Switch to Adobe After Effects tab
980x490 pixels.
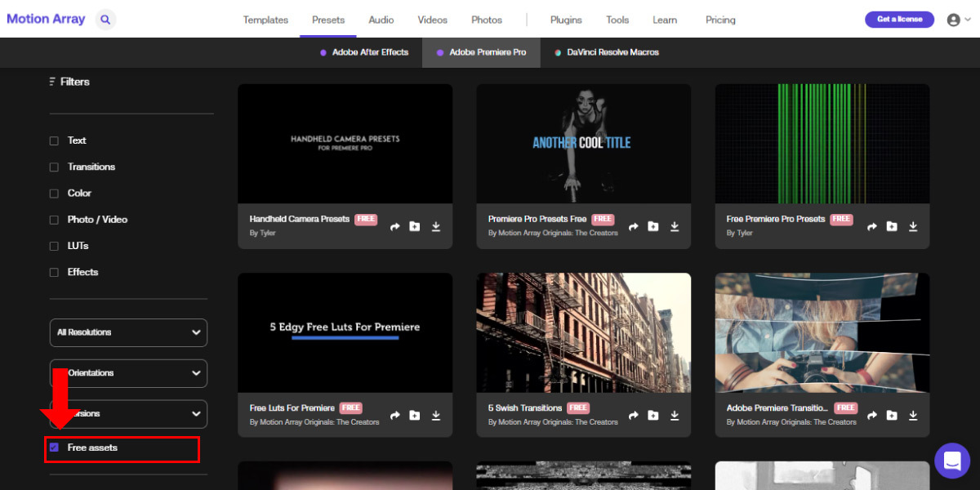364,52
